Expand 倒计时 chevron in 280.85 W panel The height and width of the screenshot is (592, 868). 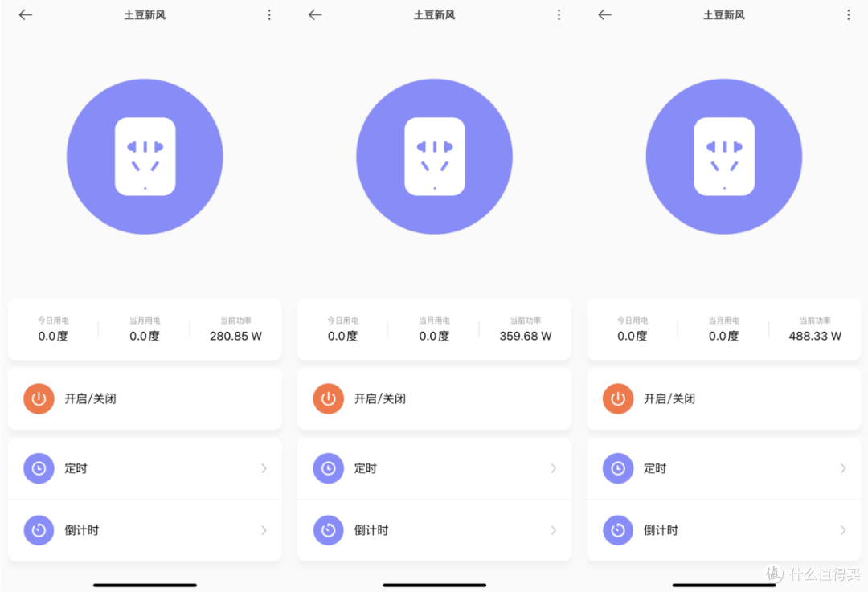(x=264, y=531)
